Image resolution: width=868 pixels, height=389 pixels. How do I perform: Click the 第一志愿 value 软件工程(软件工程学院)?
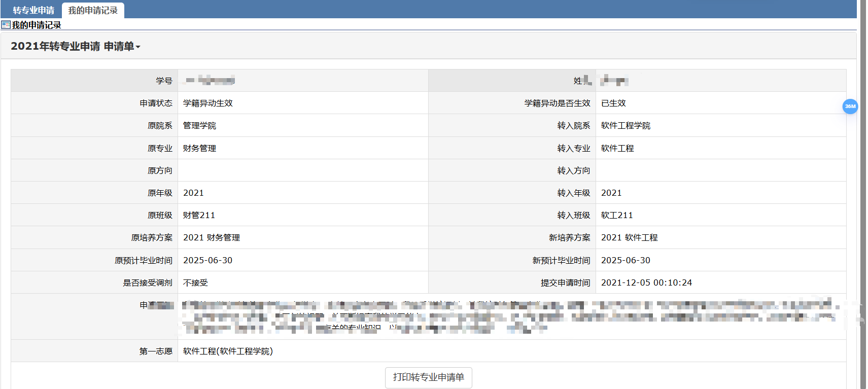[228, 351]
